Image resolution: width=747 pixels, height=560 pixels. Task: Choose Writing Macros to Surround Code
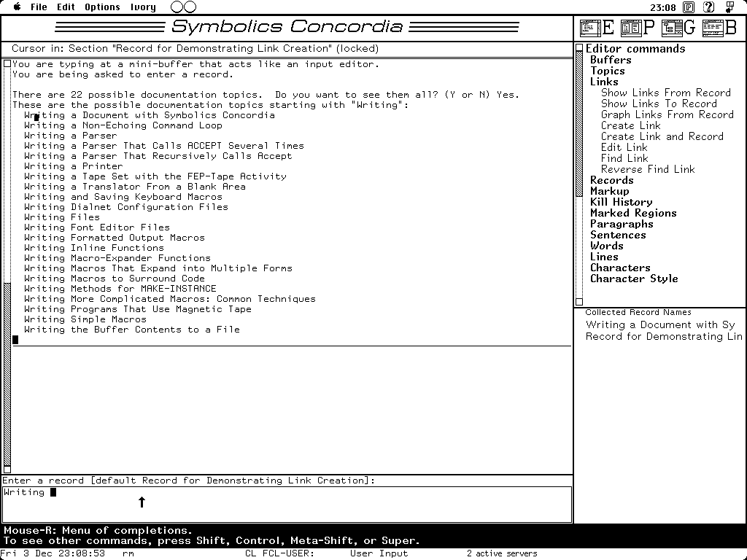tap(115, 279)
